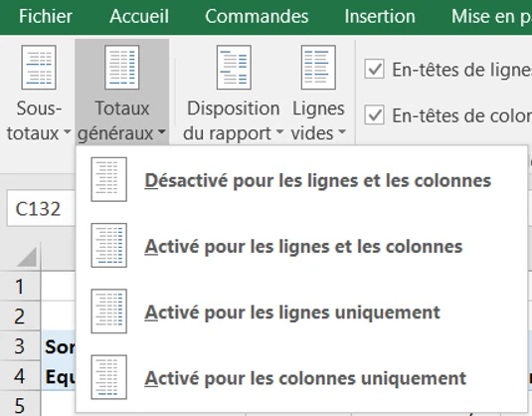Click icon beside Activé pour les colonnes uniquement
Viewport: 532px width, 416px height.
coord(109,377)
